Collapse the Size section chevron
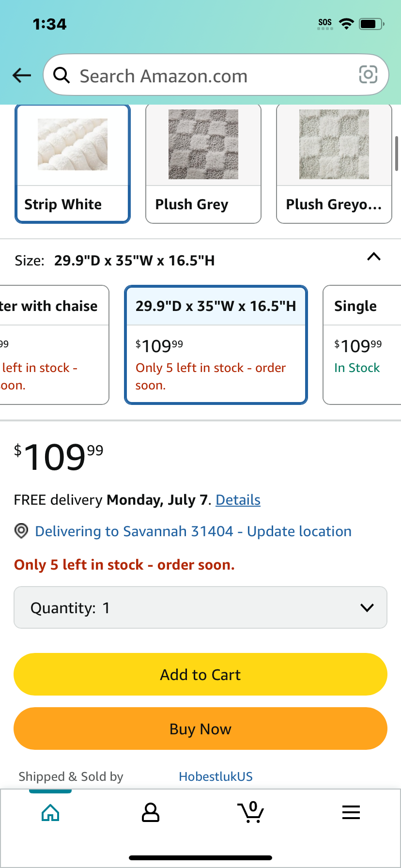401x868 pixels. point(374,257)
